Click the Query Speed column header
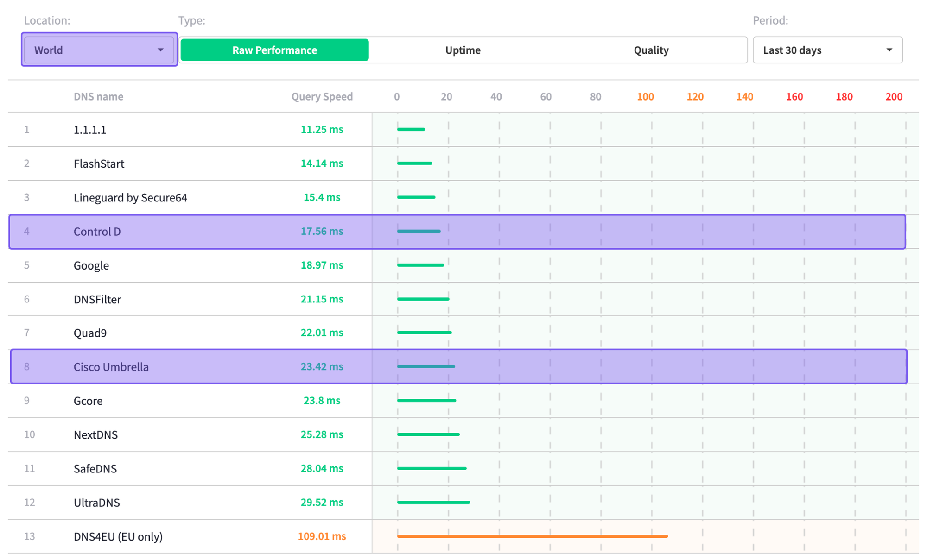The image size is (927, 560). (322, 96)
